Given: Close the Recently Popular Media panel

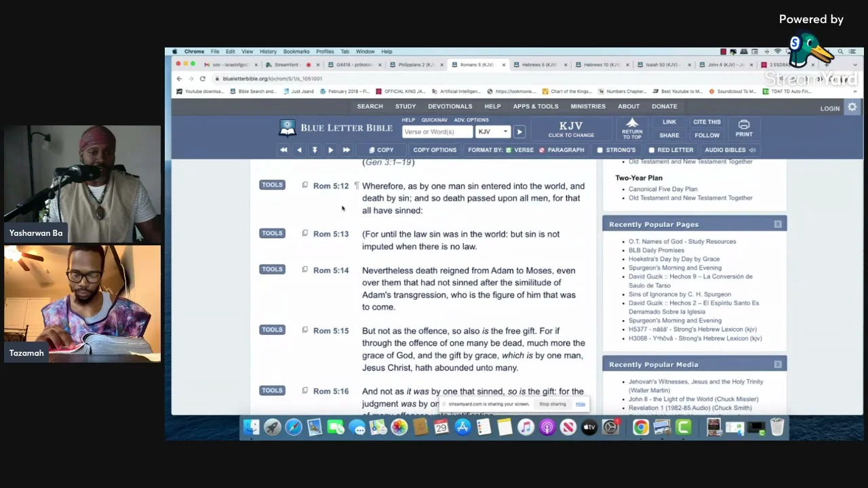Looking at the screenshot, I should 778,365.
